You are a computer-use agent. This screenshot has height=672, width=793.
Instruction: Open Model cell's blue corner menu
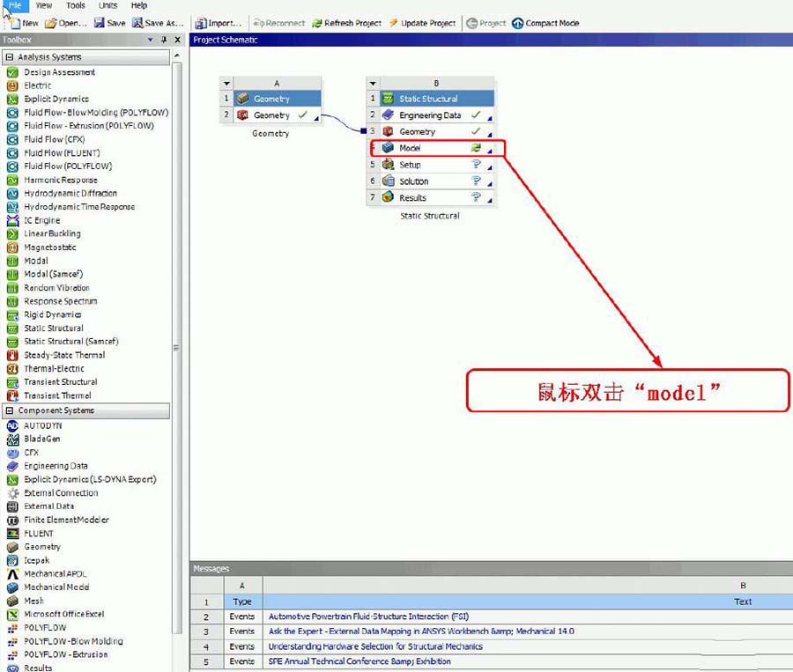click(x=490, y=151)
